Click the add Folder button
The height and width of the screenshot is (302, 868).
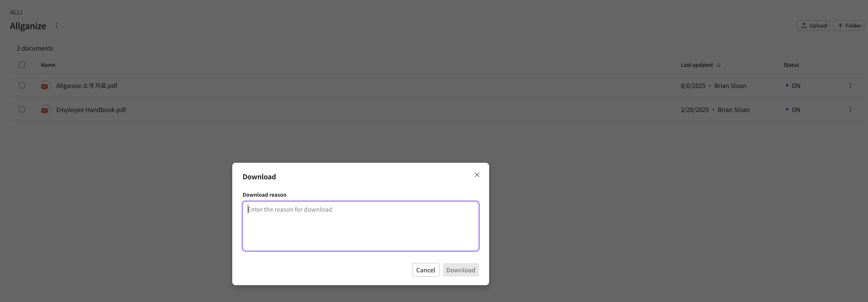pyautogui.click(x=848, y=26)
